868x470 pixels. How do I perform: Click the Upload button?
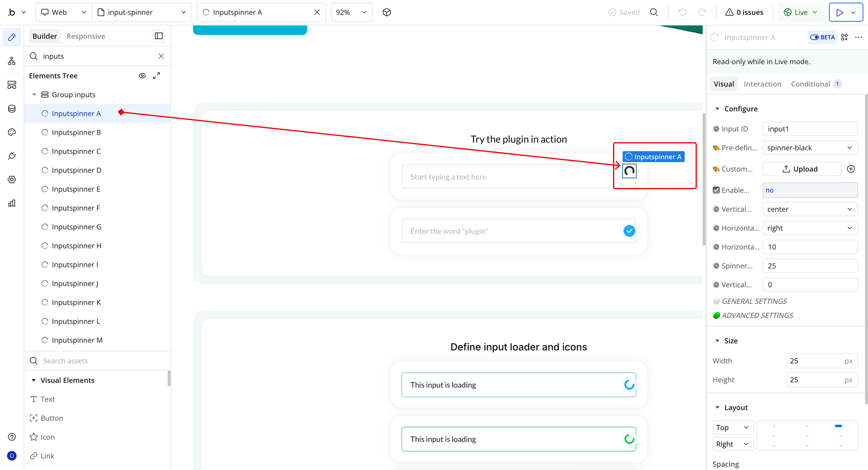802,169
